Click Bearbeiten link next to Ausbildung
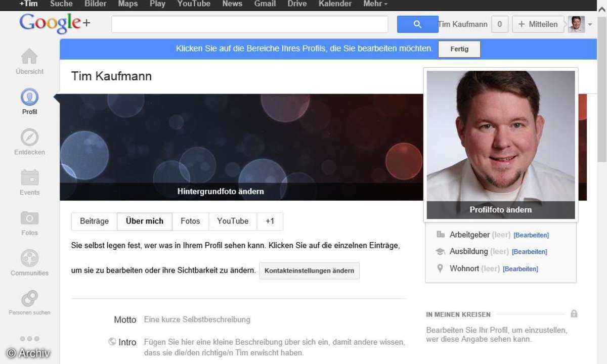Image resolution: width=607 pixels, height=364 pixels. pos(530,252)
